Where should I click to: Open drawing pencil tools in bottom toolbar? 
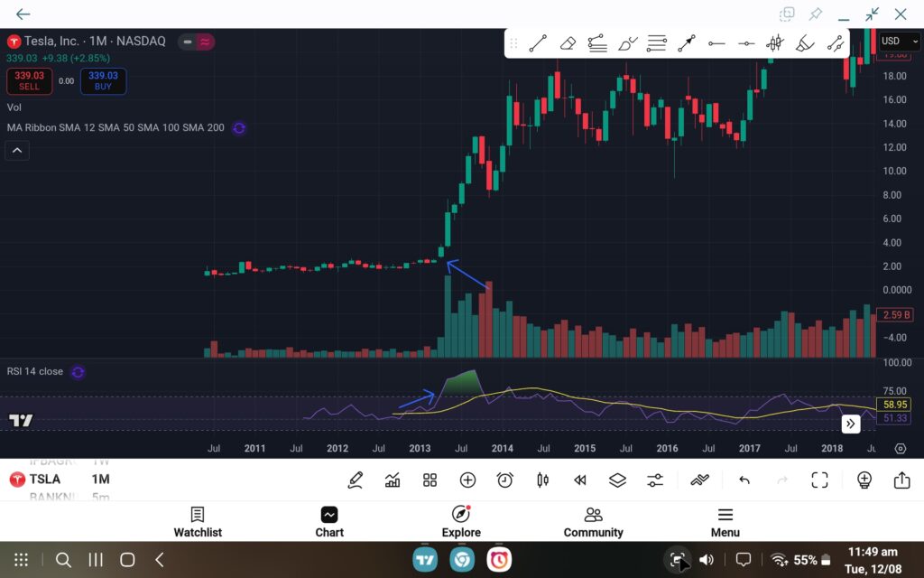(x=355, y=480)
